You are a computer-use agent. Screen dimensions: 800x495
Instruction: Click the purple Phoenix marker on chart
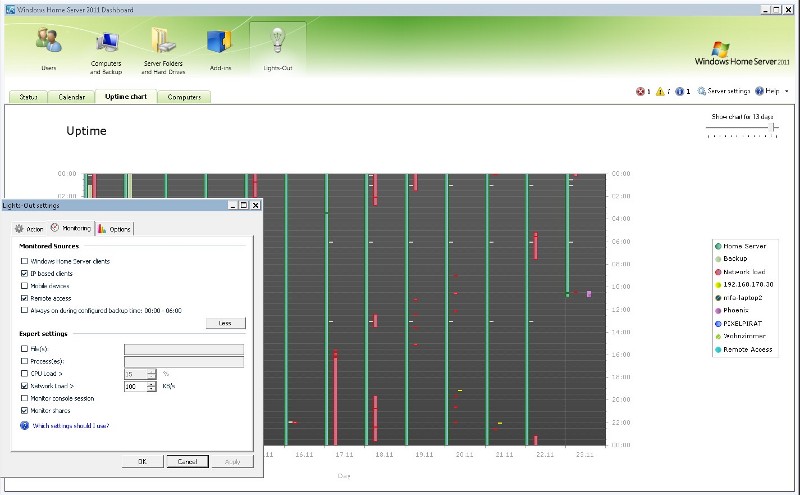(589, 294)
